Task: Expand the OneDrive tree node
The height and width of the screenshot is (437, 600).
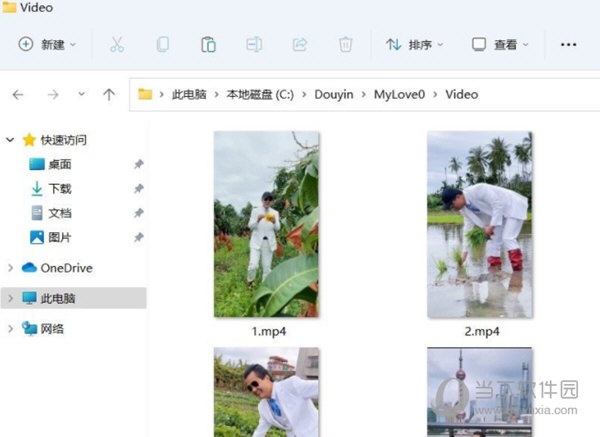Action: pyautogui.click(x=10, y=268)
